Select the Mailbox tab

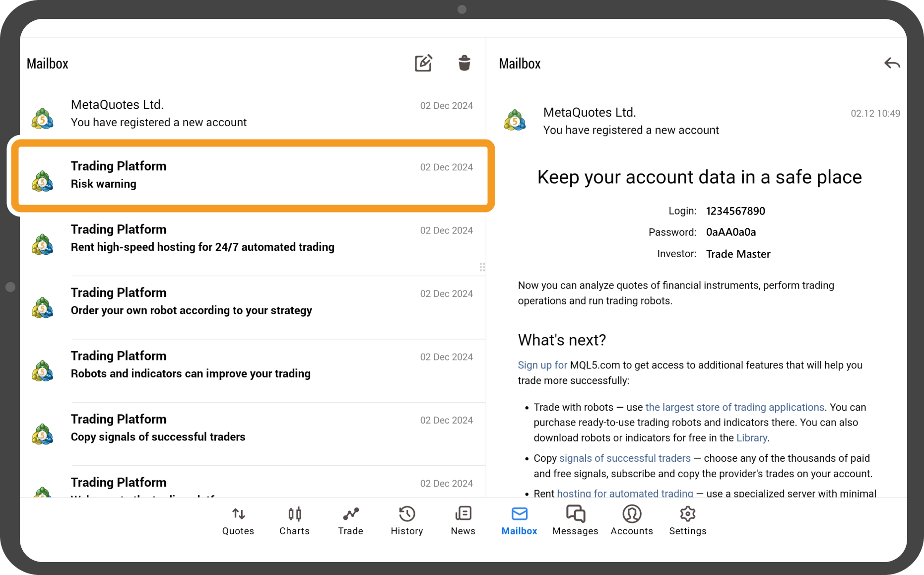click(519, 520)
